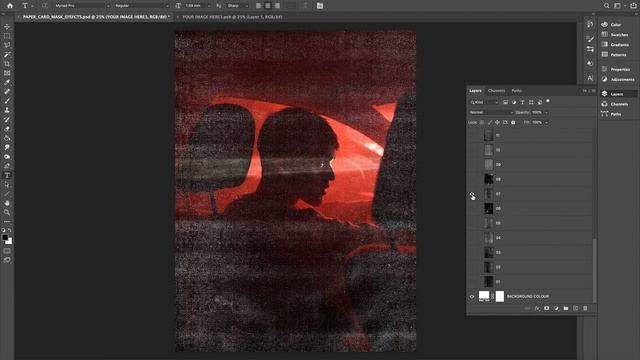The height and width of the screenshot is (360, 640).
Task: Switch to the Channels tab in Layers panel
Action: click(x=496, y=91)
